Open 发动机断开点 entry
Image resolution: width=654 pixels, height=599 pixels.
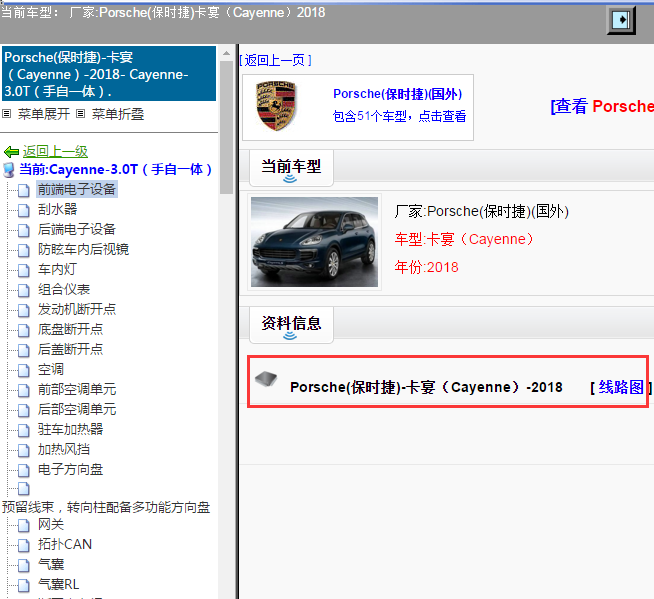[x=77, y=310]
